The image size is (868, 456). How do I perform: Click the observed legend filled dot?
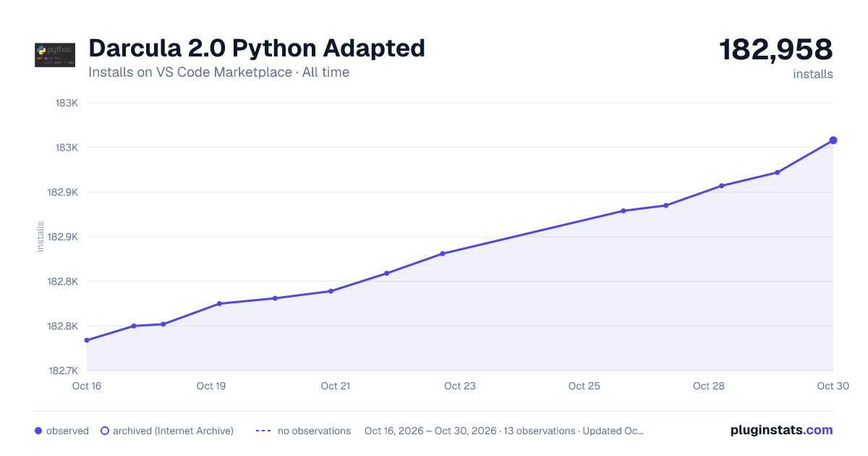(x=38, y=431)
